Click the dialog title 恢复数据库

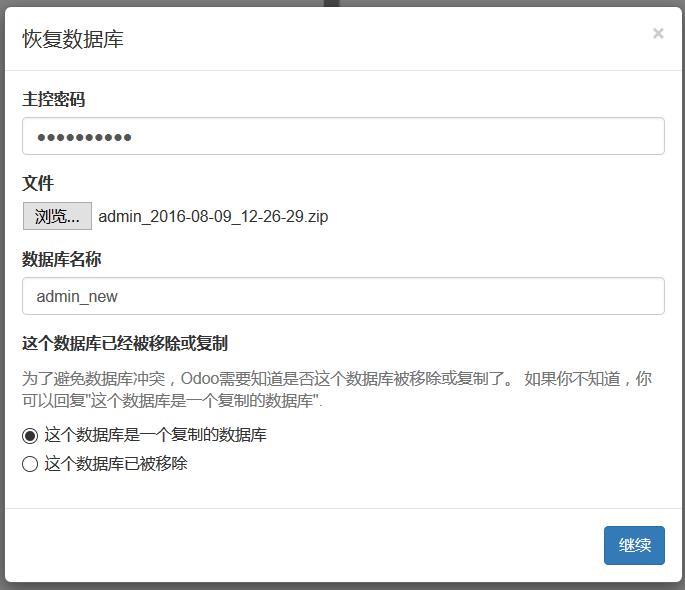[73, 39]
